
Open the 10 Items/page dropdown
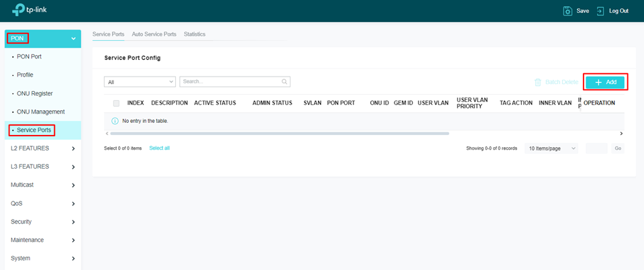click(x=551, y=148)
